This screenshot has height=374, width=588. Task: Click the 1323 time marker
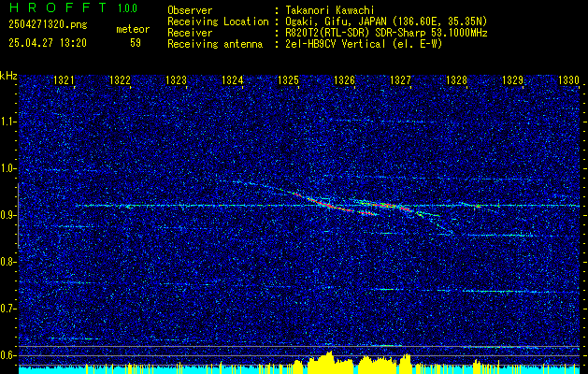pos(176,79)
